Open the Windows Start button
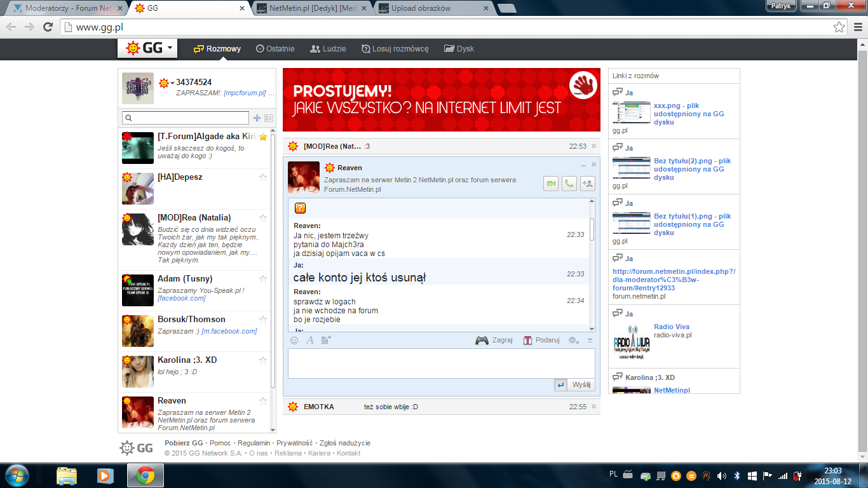The image size is (868, 488). pos(17,475)
